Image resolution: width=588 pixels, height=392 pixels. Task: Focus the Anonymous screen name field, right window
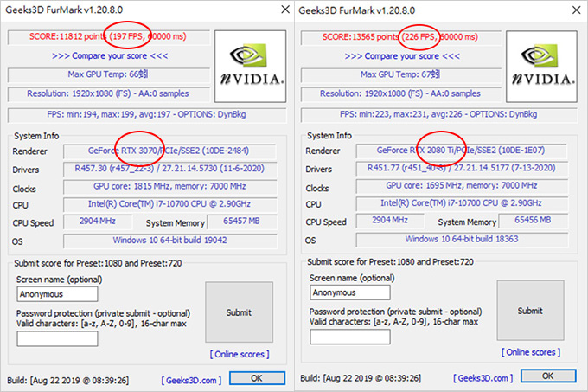[350, 292]
